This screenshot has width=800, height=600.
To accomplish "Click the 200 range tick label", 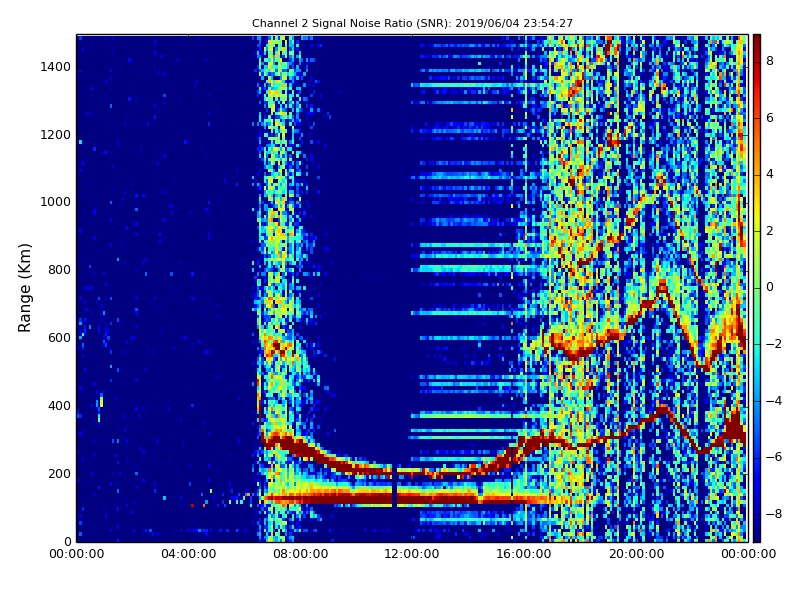I will (x=60, y=473).
